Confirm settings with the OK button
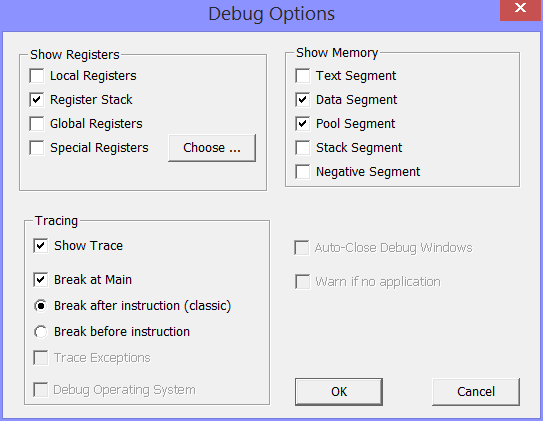543x421 pixels. coord(339,392)
